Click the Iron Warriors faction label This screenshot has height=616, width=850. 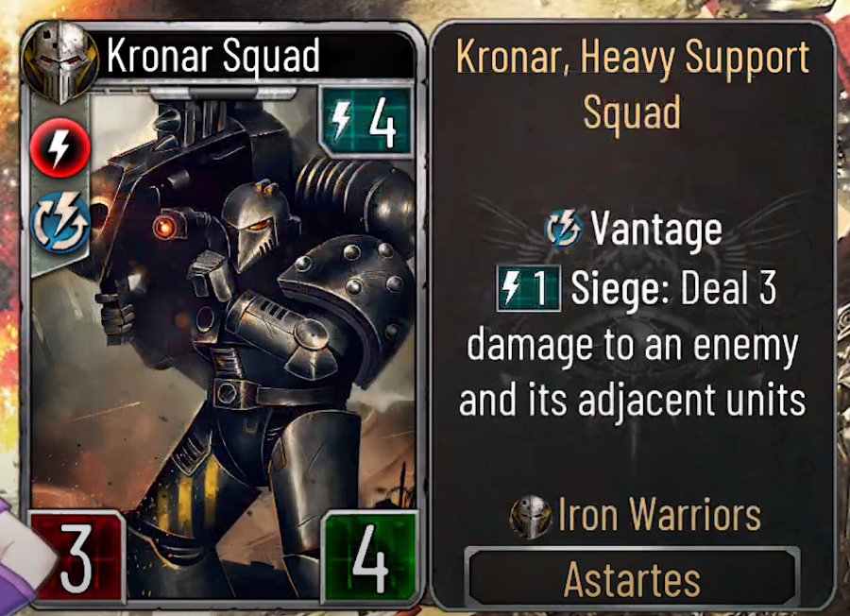(659, 515)
